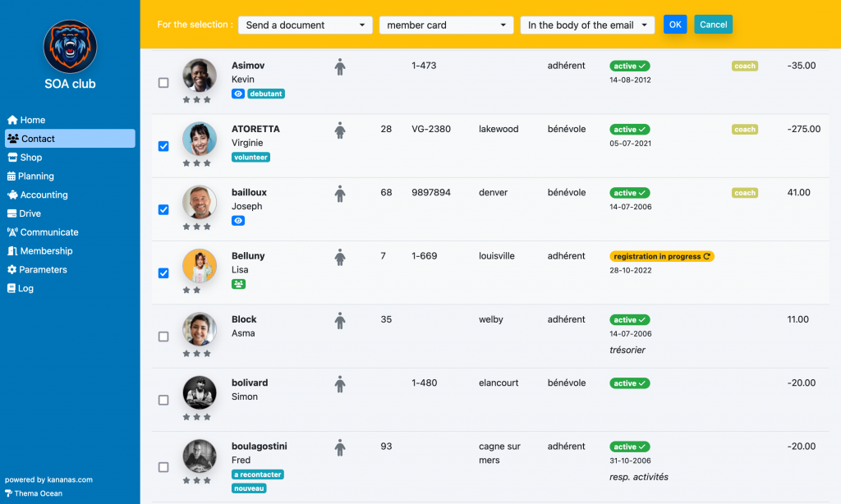Image resolution: width=841 pixels, height=504 pixels.
Task: Click Lisa Belluny's profile photo
Action: 200,266
